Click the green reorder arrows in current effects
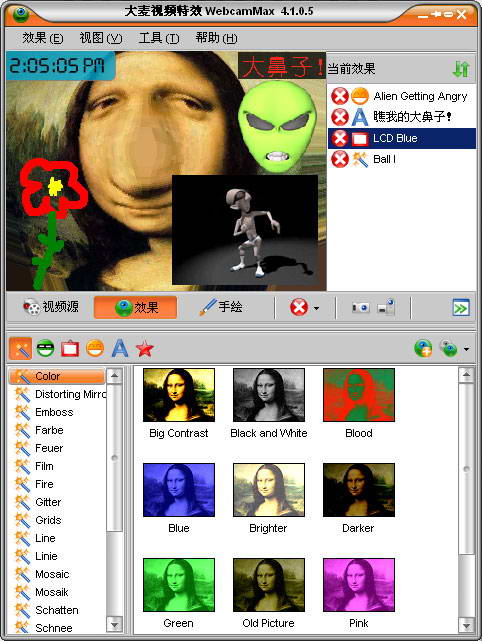 461,69
